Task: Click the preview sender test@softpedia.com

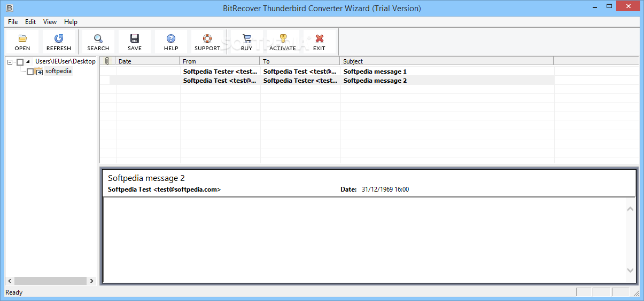Action: [x=164, y=189]
